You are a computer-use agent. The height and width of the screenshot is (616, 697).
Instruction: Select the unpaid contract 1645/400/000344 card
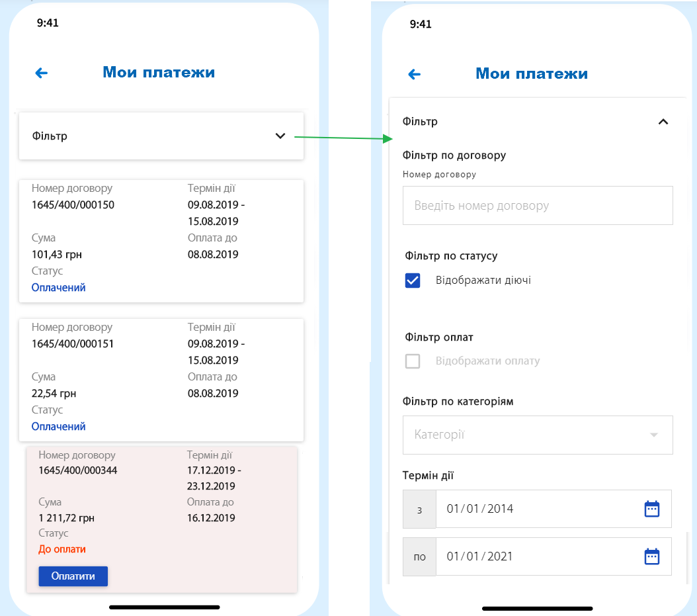click(161, 490)
